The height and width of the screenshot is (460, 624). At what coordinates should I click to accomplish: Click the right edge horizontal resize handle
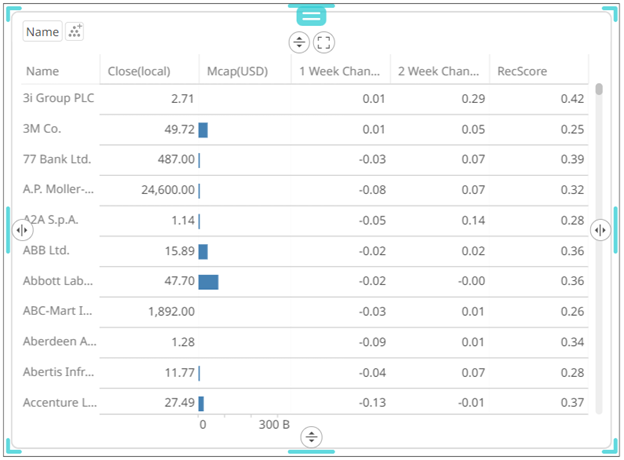click(x=600, y=230)
